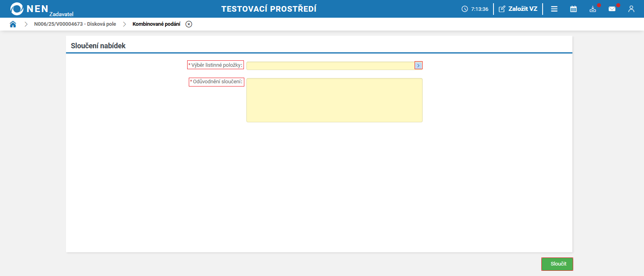Click the Sloučení nabídek heading
This screenshot has height=276, width=644.
pyautogui.click(x=98, y=46)
